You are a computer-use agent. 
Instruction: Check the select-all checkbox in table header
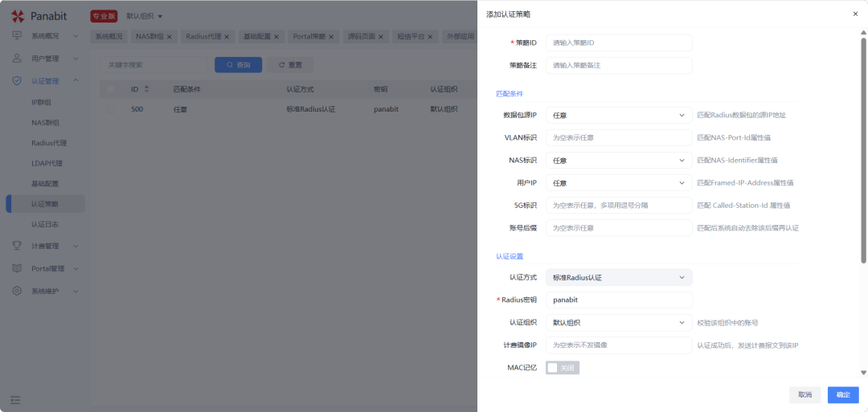(x=111, y=89)
